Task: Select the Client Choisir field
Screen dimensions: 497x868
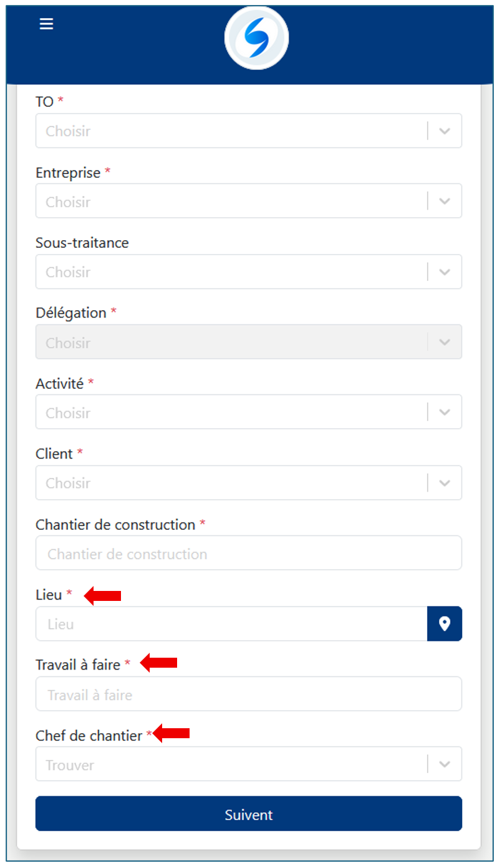Action: pos(231,483)
